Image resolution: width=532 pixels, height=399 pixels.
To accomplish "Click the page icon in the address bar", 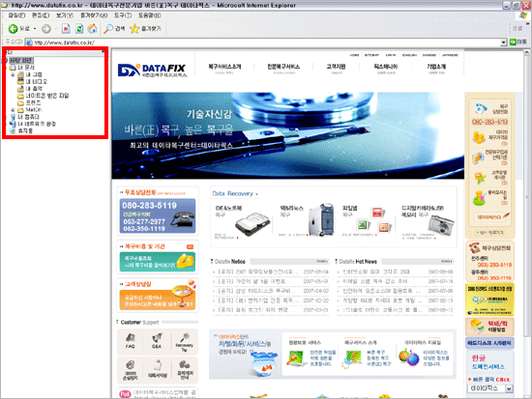I will coord(30,43).
